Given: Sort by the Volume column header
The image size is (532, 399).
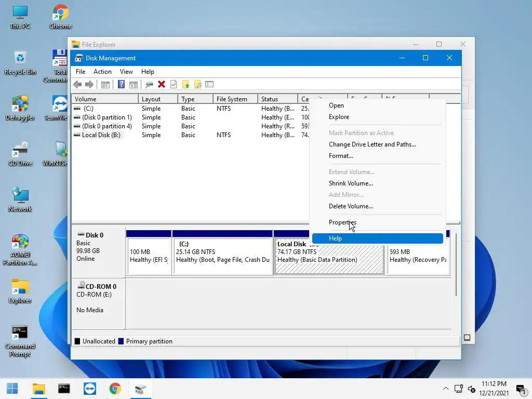Looking at the screenshot, I should point(105,99).
